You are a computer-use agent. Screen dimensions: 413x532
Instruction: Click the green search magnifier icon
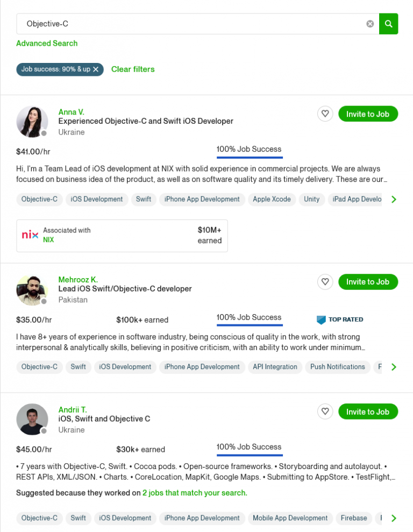(x=388, y=24)
